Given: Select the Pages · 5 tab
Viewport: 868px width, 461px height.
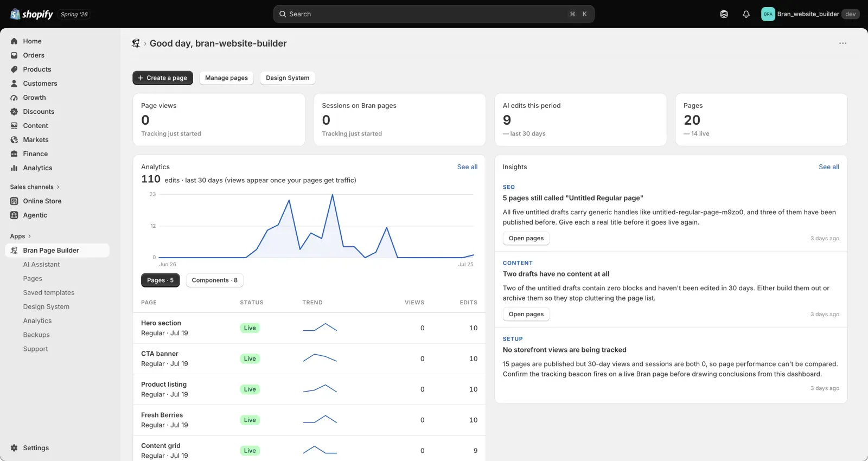Looking at the screenshot, I should tap(160, 280).
